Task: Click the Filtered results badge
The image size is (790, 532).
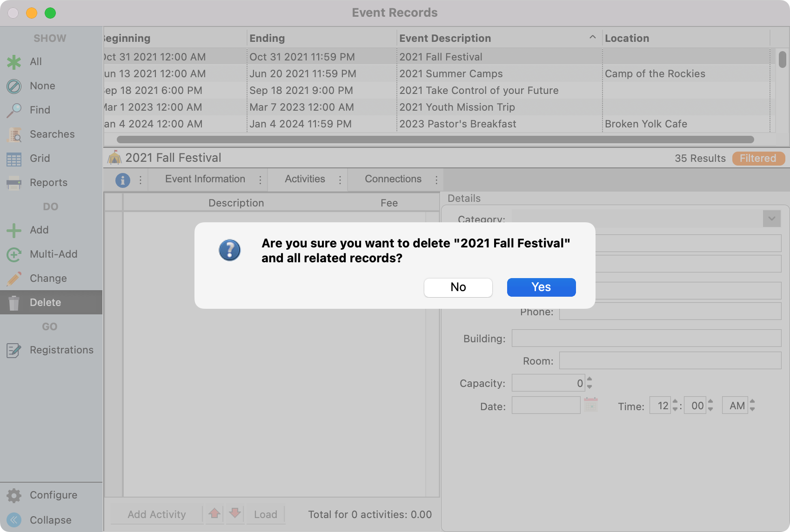Action: tap(758, 158)
